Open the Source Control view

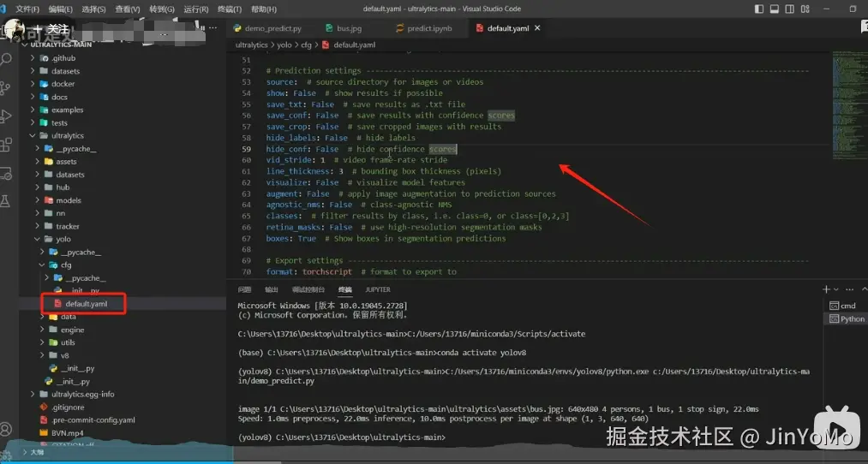tap(5, 88)
